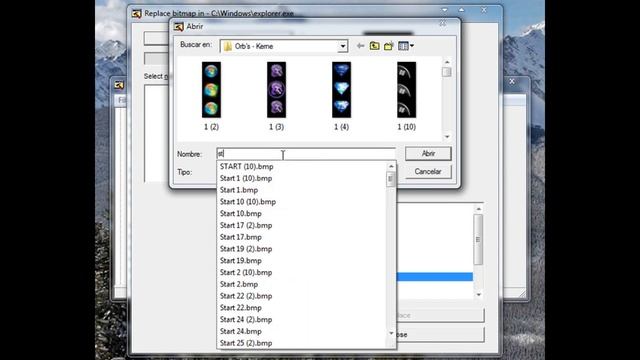640x360 pixels.
Task: Create new folder icon in Abrir dialog
Action: coord(389,46)
